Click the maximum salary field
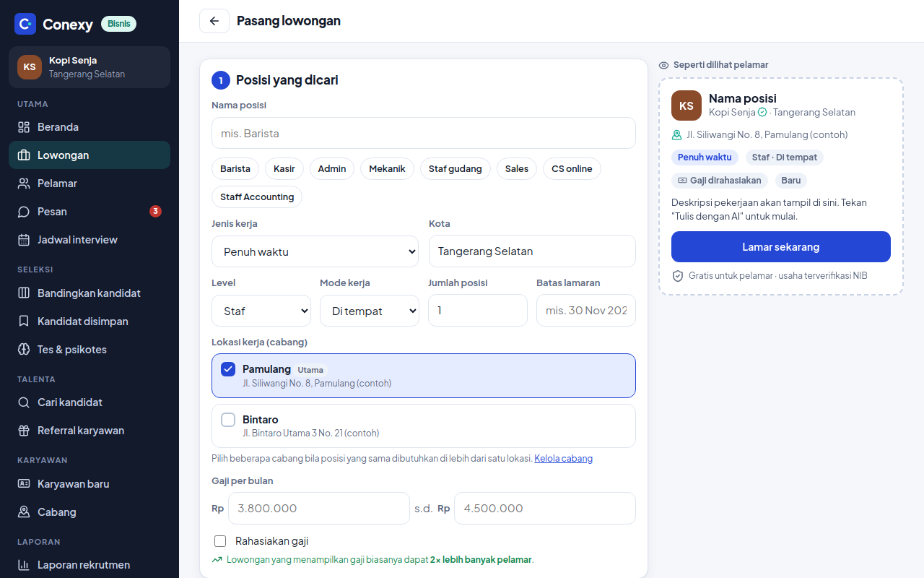 pyautogui.click(x=545, y=509)
